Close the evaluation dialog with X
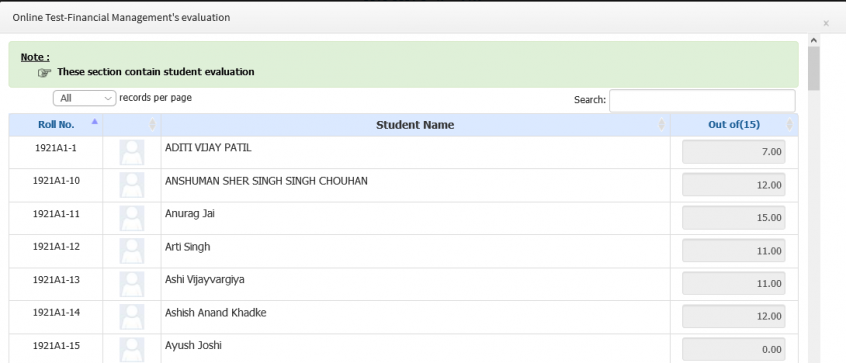 [825, 23]
